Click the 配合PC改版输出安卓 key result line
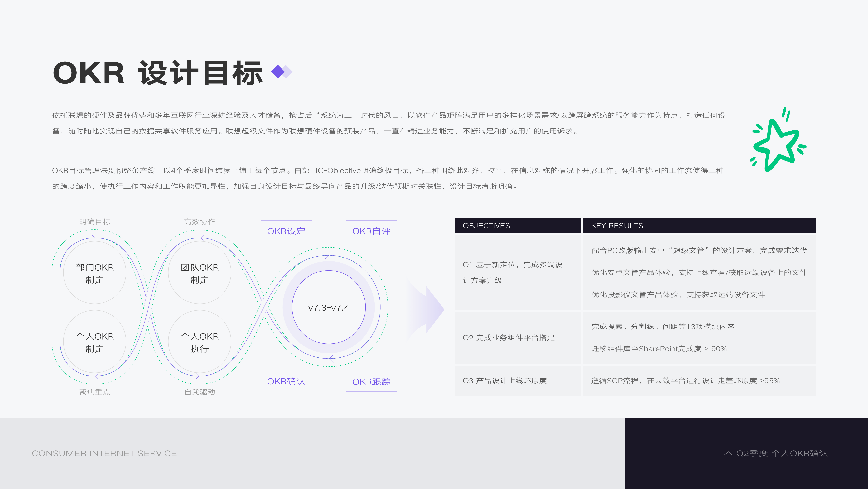 pyautogui.click(x=699, y=250)
